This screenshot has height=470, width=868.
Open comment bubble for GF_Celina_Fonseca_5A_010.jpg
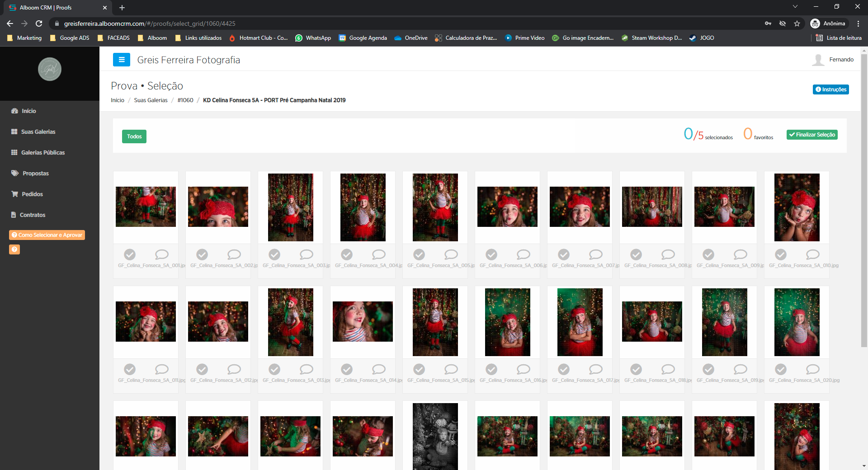pyautogui.click(x=812, y=254)
